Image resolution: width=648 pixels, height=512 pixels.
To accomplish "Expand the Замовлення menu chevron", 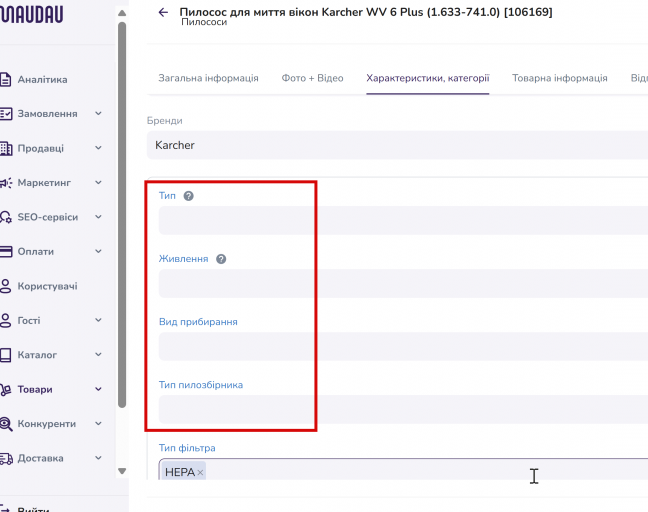I will coord(98,113).
